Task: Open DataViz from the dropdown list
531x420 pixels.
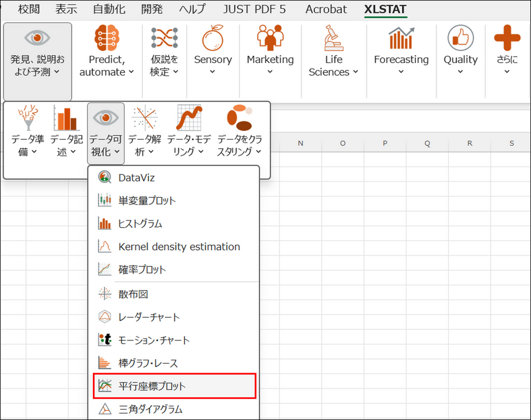Action: click(x=136, y=177)
